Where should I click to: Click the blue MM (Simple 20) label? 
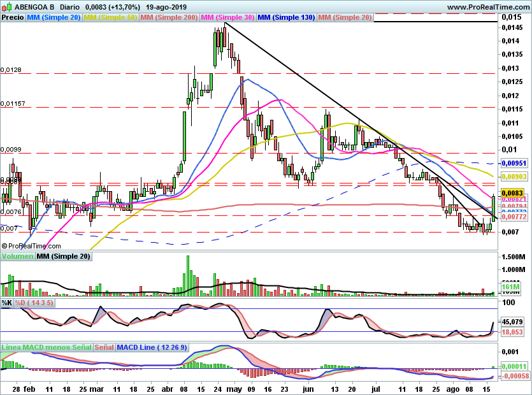54,17
